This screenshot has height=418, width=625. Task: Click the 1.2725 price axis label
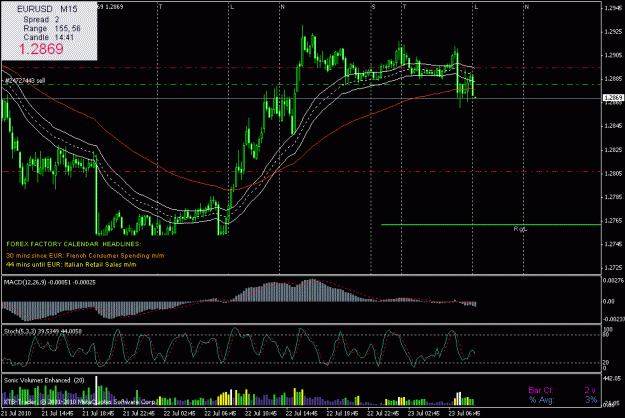(x=613, y=267)
